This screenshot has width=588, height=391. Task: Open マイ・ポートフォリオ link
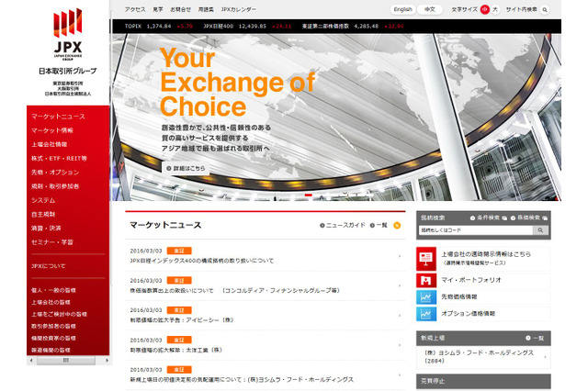click(471, 280)
